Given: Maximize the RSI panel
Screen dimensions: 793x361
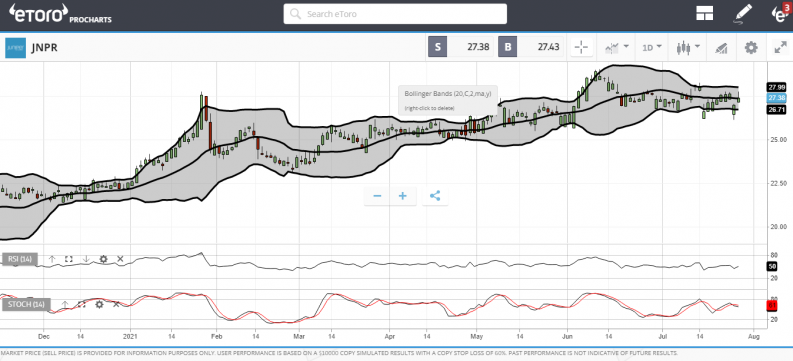Looking at the screenshot, I should coord(69,259).
